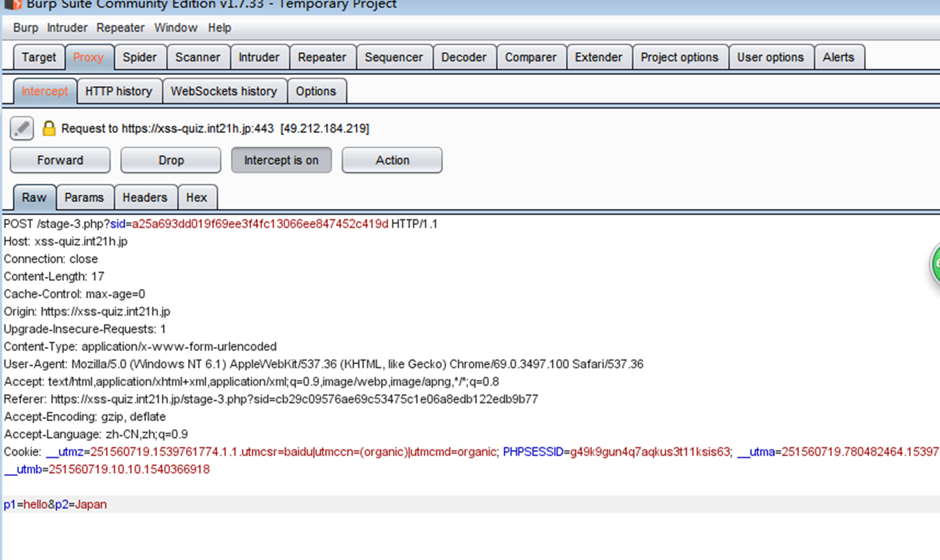Viewport: 940px width, 560px height.
Task: Click the Accept: text/html header line
Action: 251,381
